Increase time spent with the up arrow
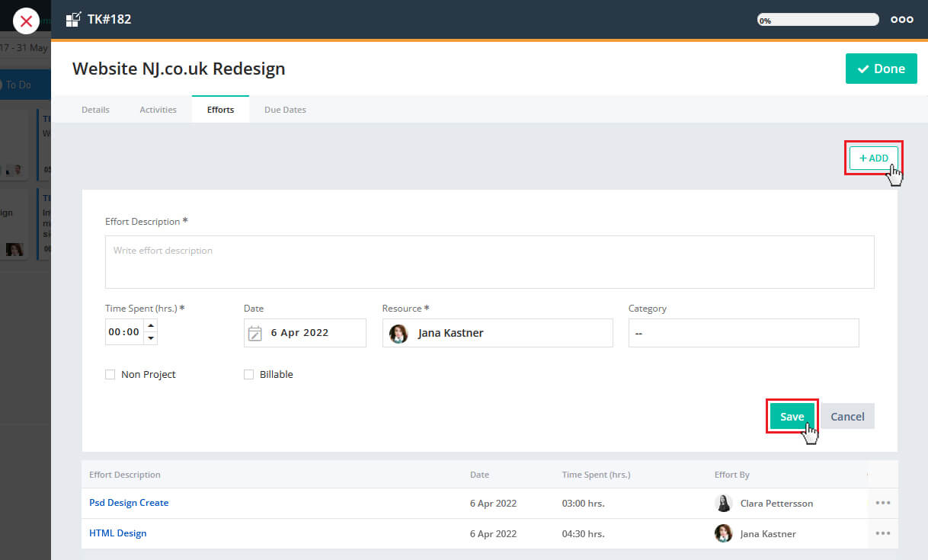 [x=151, y=326]
